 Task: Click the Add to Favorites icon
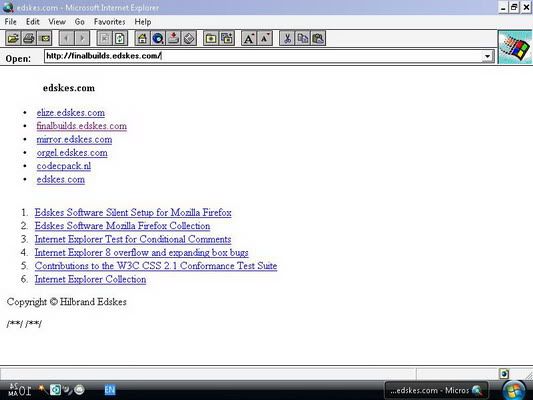point(227,38)
